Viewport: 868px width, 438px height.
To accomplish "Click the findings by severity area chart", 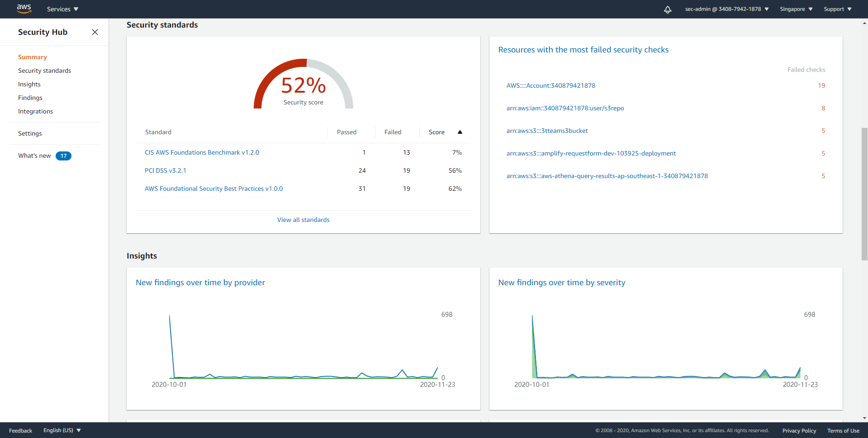I will (666, 347).
